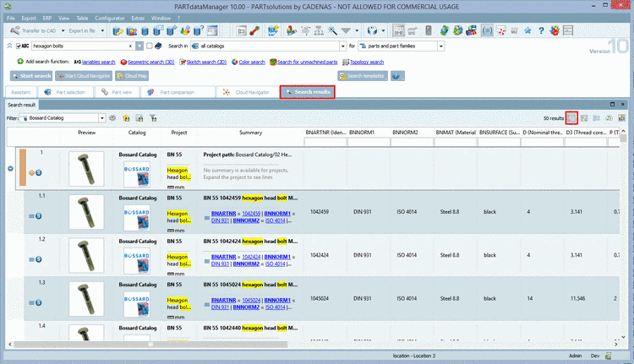Image resolution: width=634 pixels, height=364 pixels.
Task: Click the star favorites icon in toolbar
Action: tap(527, 30)
